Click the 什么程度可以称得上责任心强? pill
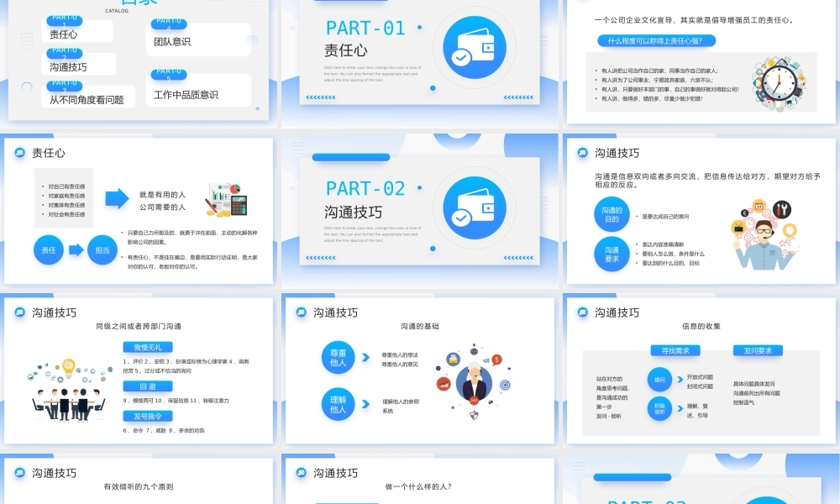This screenshot has height=504, width=840. pos(656,40)
